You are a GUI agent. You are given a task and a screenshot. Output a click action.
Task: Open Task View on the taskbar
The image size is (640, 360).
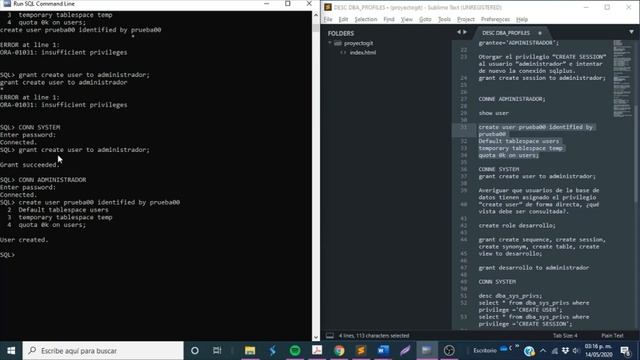pyautogui.click(x=217, y=351)
